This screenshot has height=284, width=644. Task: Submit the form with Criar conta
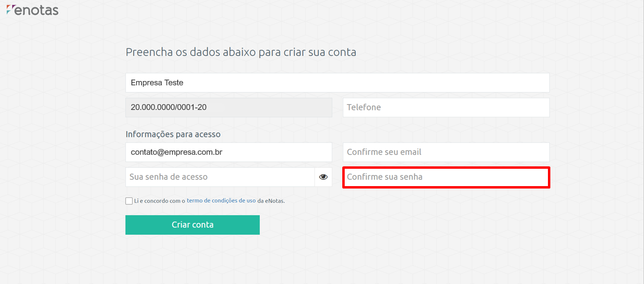[193, 225]
